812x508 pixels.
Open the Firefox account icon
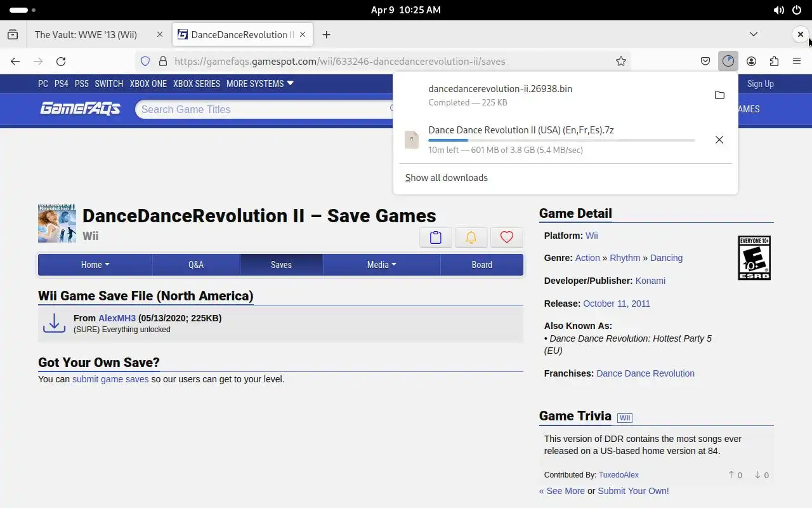click(751, 62)
